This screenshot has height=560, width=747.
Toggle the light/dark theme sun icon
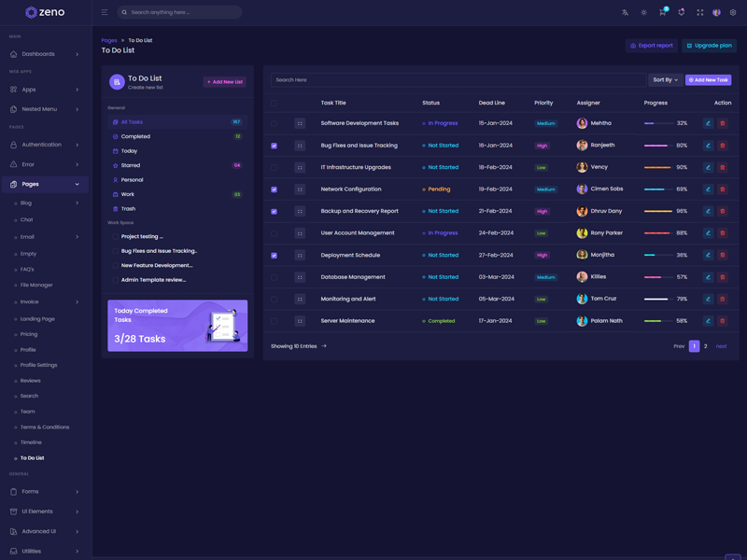(643, 12)
